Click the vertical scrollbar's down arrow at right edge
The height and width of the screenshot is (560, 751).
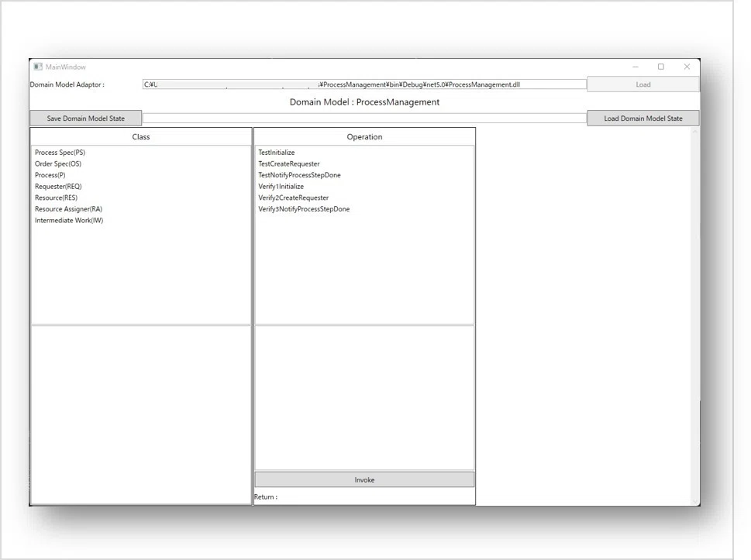pyautogui.click(x=695, y=501)
